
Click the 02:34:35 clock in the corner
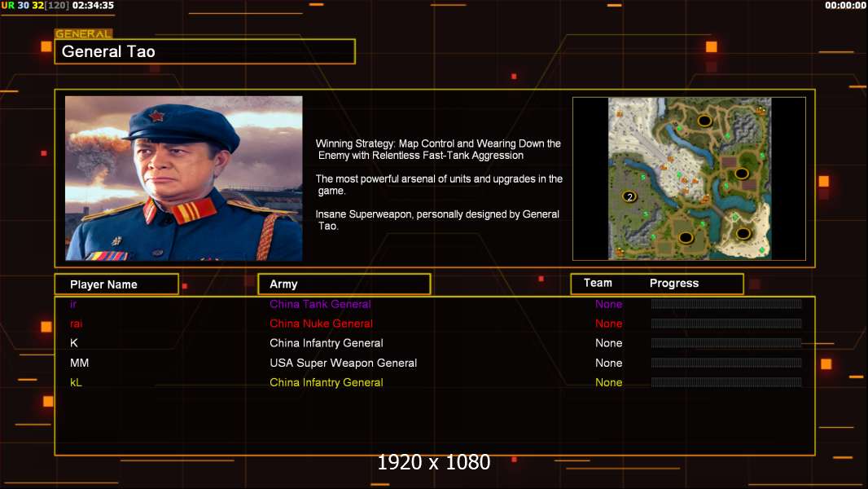[93, 6]
